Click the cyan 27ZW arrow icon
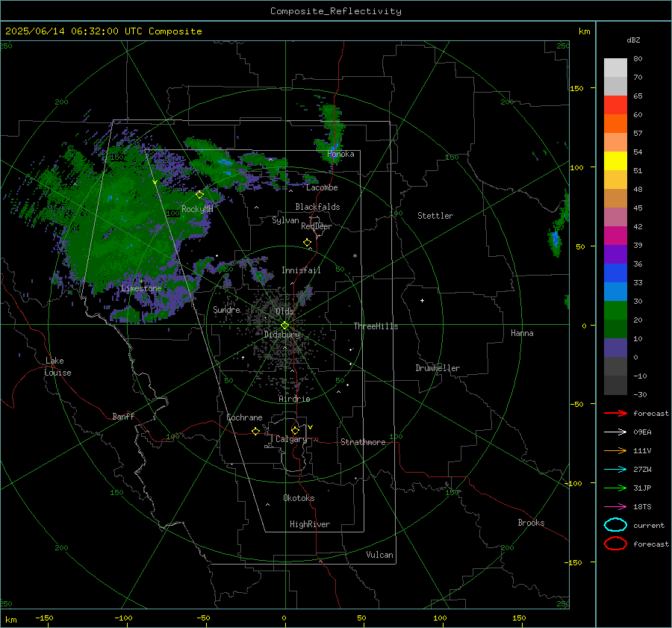 [615, 470]
